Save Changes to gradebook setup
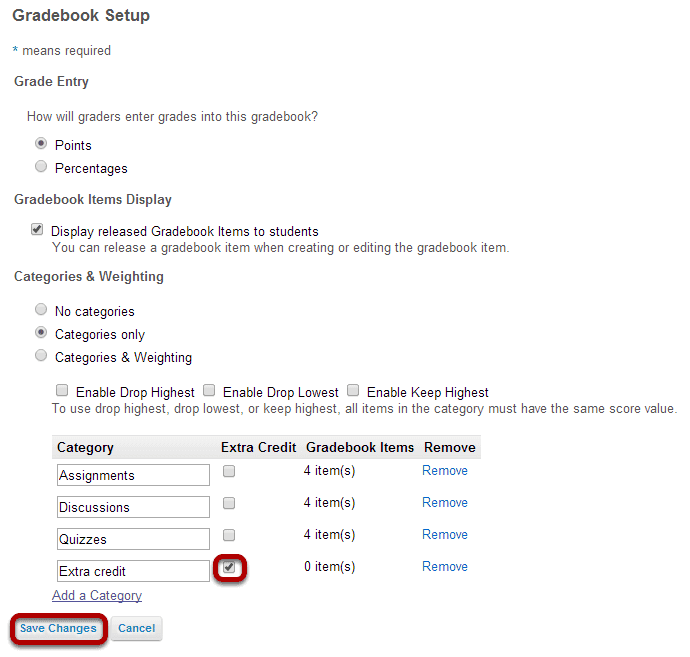The height and width of the screenshot is (657, 690). [x=58, y=628]
